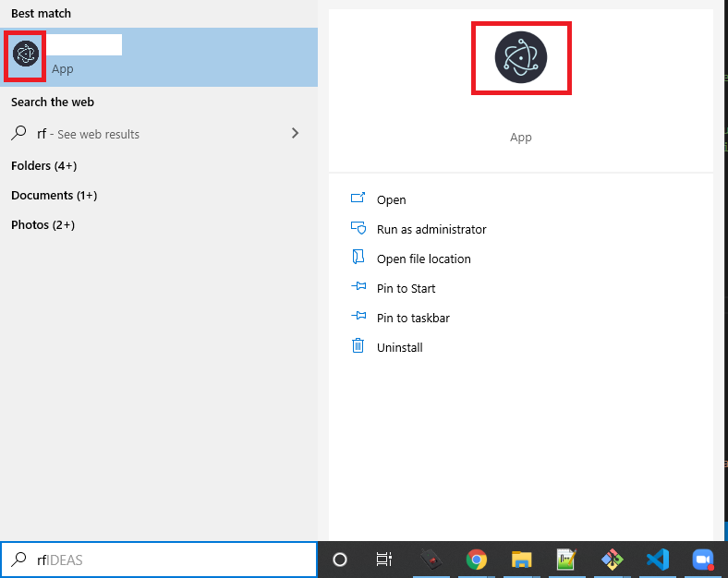The height and width of the screenshot is (578, 728).
Task: Open File Explorer from taskbar
Action: [521, 560]
